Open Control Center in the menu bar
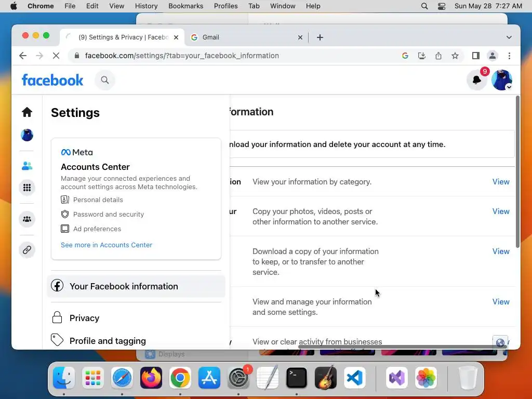 coord(442,6)
